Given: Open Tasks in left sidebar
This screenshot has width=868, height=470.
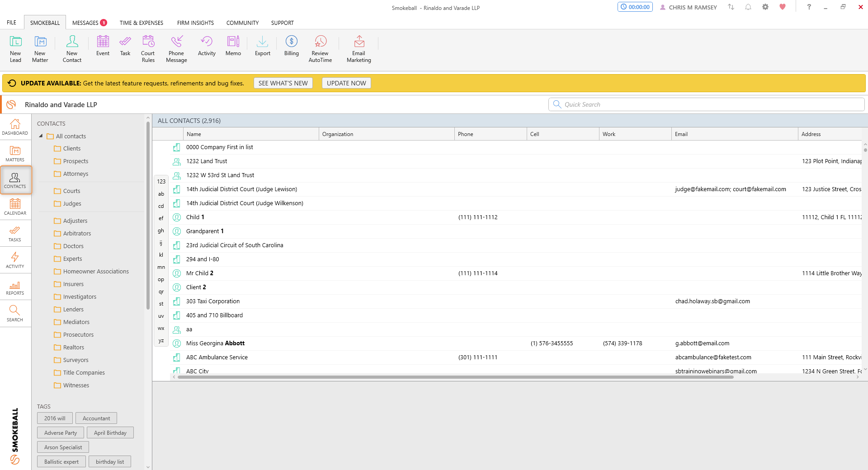Looking at the screenshot, I should [x=15, y=234].
